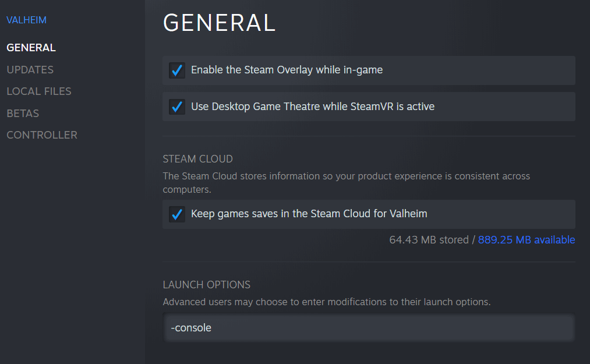Click the VALHEIM game title link
This screenshot has width=590, height=364.
tap(26, 20)
